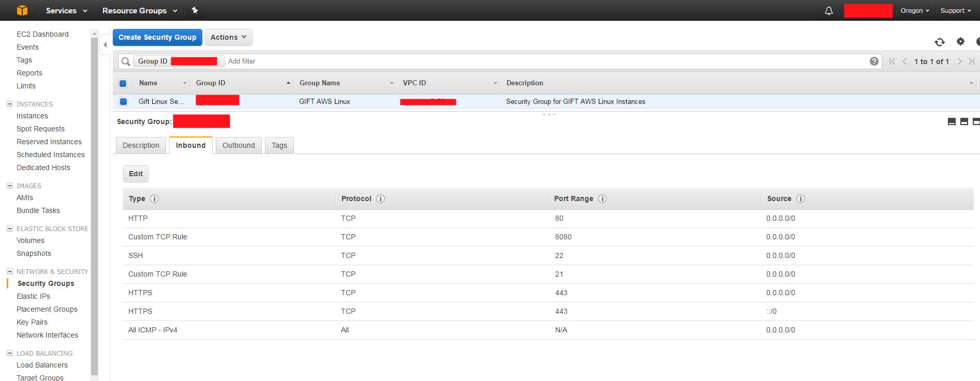Maximize the details pane layout icon
This screenshot has height=381, width=980.
(x=976, y=121)
